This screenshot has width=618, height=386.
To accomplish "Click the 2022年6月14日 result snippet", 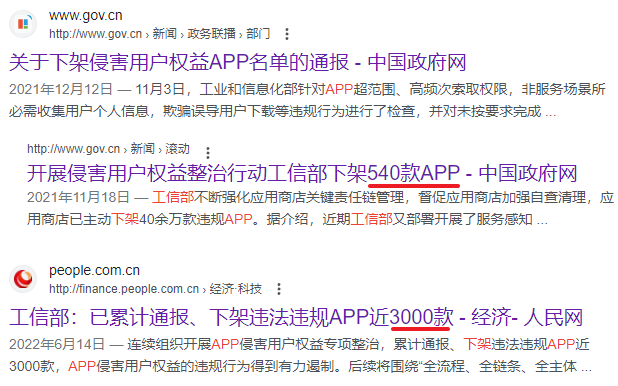I will coord(300,355).
